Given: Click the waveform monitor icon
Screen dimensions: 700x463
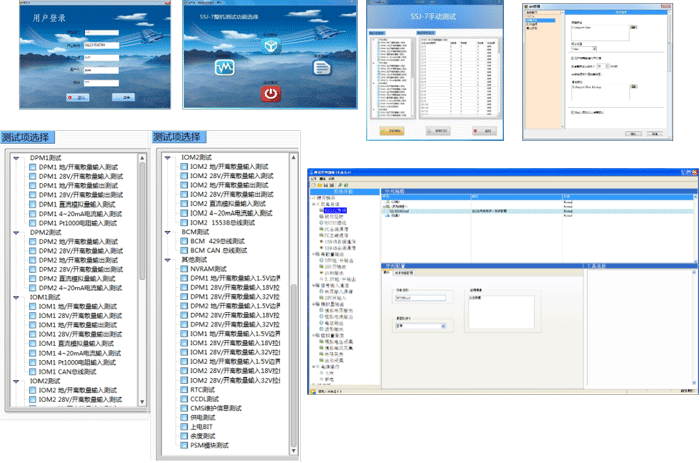Looking at the screenshot, I should point(223,68).
